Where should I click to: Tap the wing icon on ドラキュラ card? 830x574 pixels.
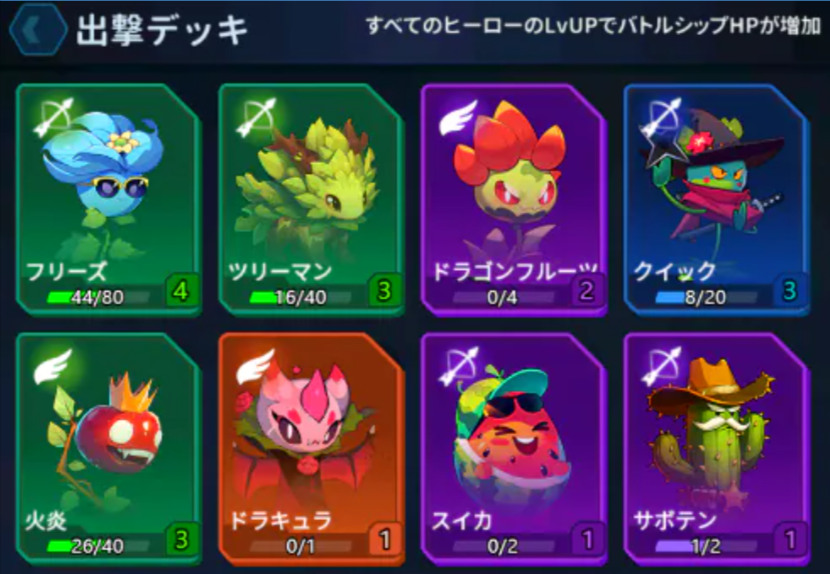point(255,366)
